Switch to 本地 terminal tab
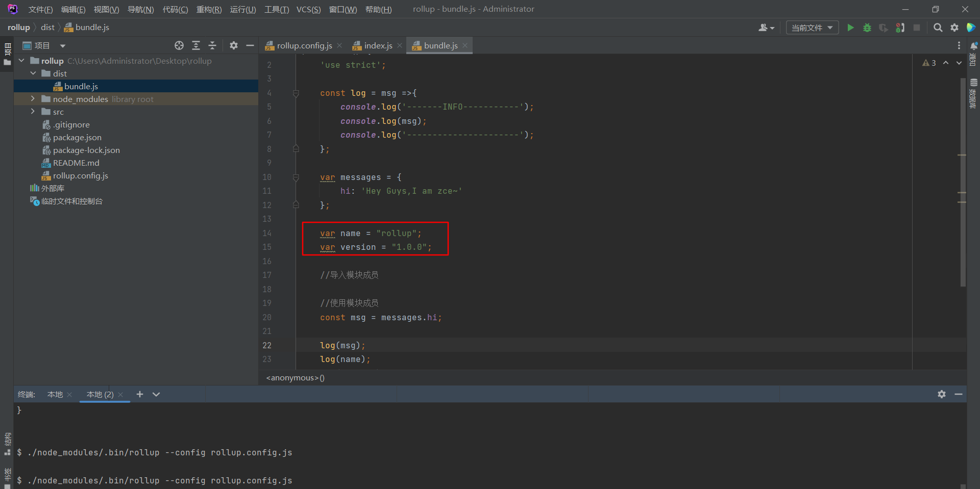 55,395
